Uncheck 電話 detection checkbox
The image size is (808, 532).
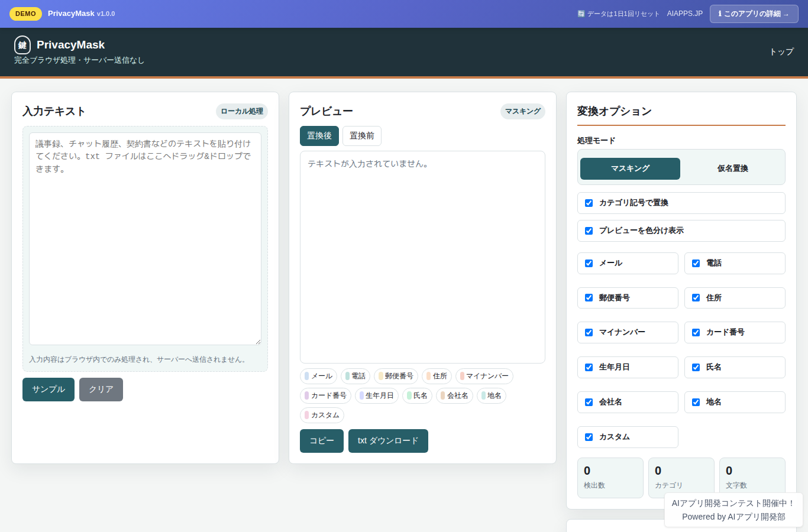coord(696,263)
